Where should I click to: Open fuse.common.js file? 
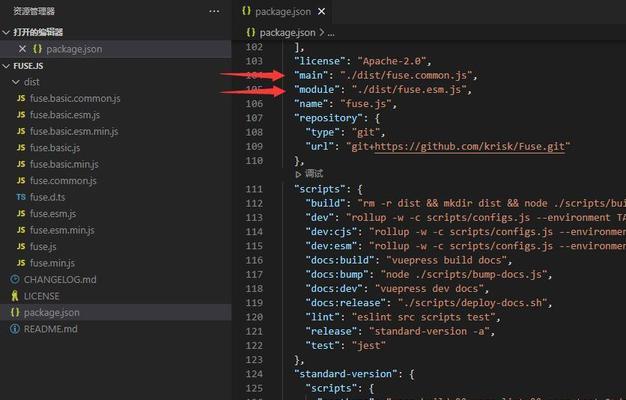[x=63, y=180]
